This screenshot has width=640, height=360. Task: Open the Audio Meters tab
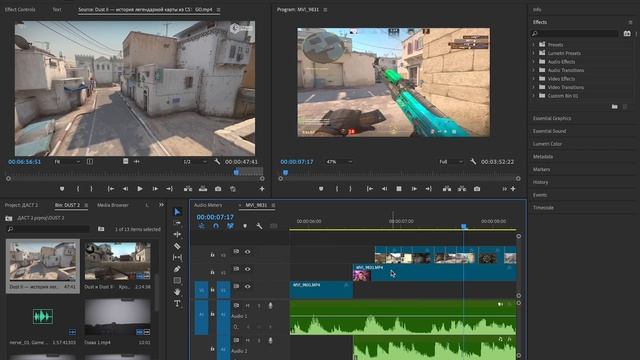(208, 205)
